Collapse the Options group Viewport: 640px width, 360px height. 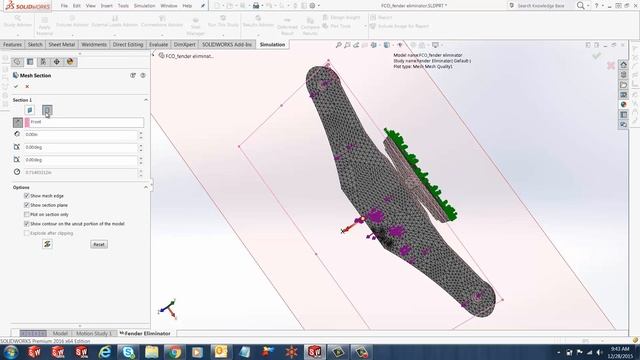pos(146,187)
